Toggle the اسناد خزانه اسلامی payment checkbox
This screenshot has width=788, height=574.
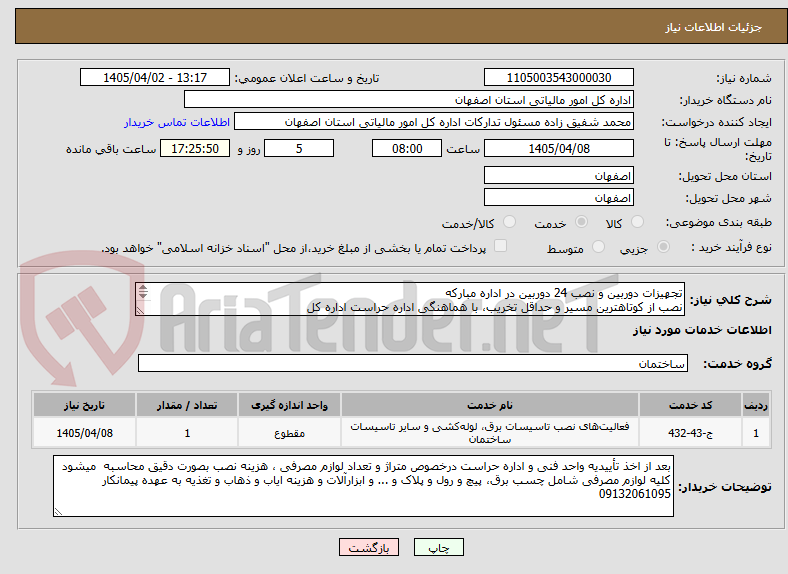pyautogui.click(x=500, y=246)
